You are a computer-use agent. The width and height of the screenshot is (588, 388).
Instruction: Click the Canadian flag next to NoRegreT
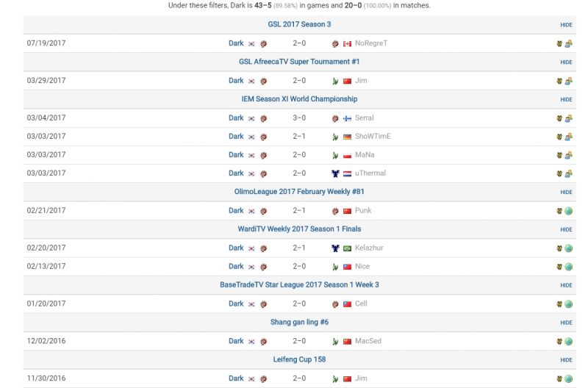point(347,43)
